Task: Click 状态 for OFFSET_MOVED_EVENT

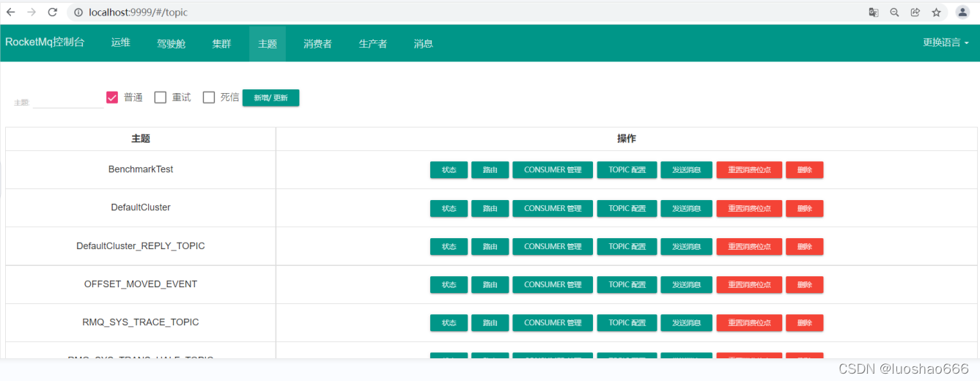Action: click(x=449, y=285)
